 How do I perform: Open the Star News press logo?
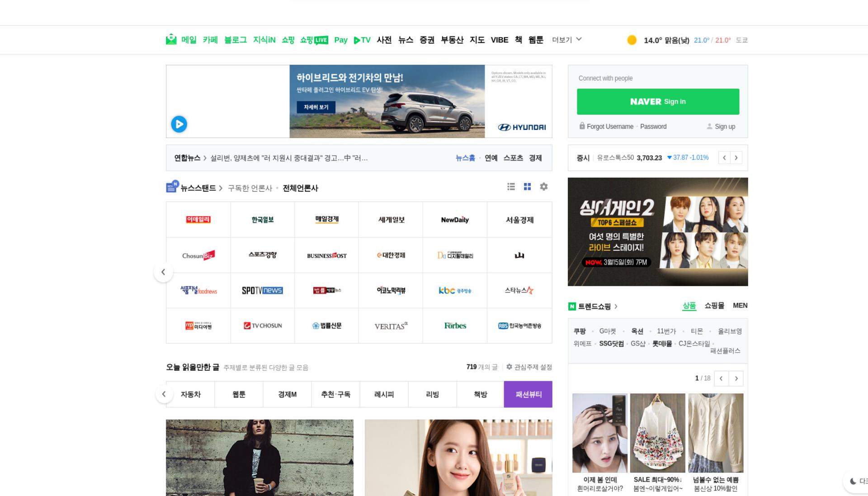point(519,290)
